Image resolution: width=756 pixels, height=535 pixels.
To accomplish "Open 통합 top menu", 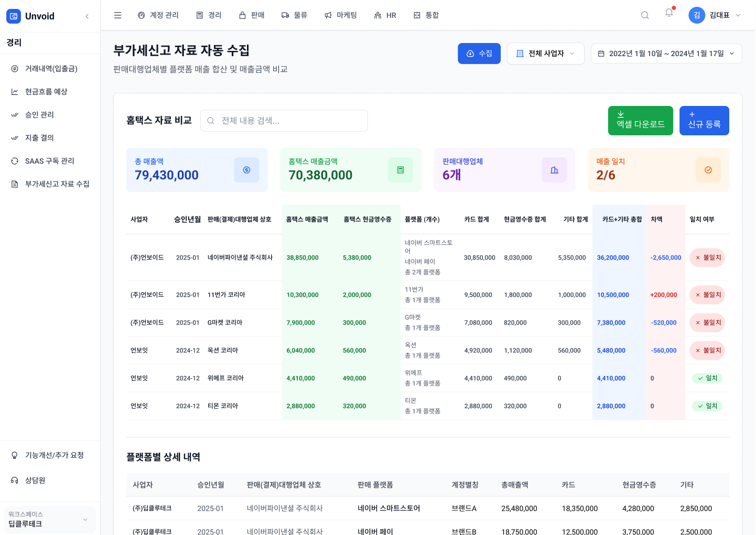I will point(426,15).
